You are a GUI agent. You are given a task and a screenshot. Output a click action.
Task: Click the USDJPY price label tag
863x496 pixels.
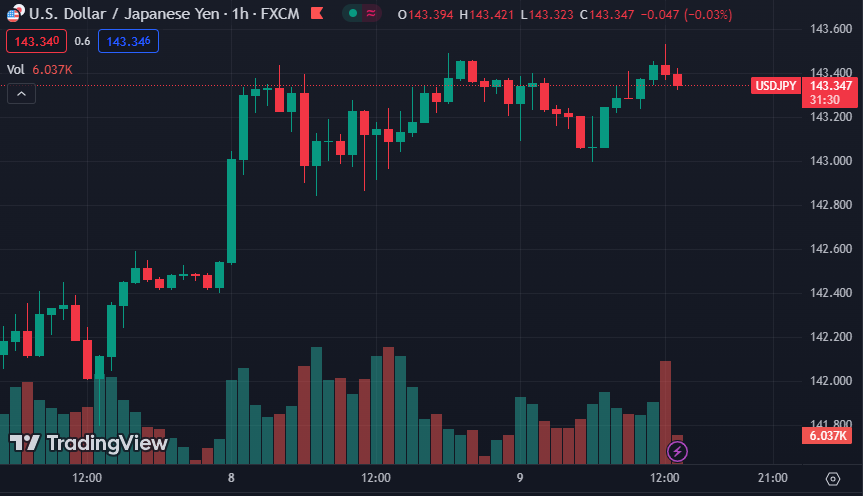[775, 86]
